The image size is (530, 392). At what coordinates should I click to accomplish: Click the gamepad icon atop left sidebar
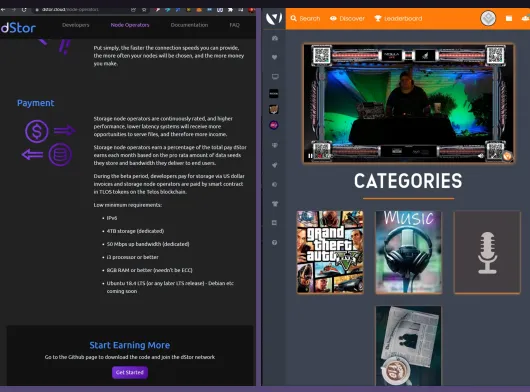click(275, 38)
